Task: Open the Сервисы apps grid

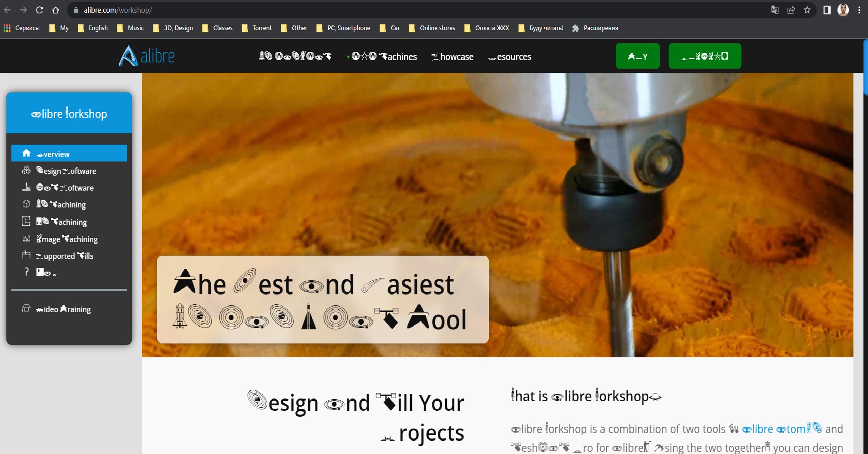Action: [x=21, y=28]
